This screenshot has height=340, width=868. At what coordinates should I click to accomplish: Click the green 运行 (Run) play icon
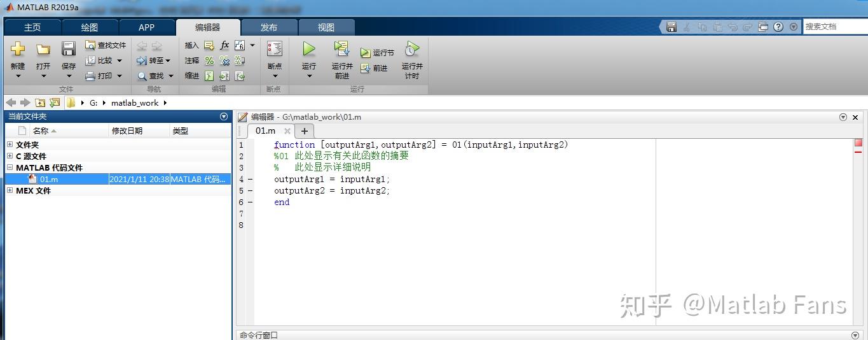309,49
